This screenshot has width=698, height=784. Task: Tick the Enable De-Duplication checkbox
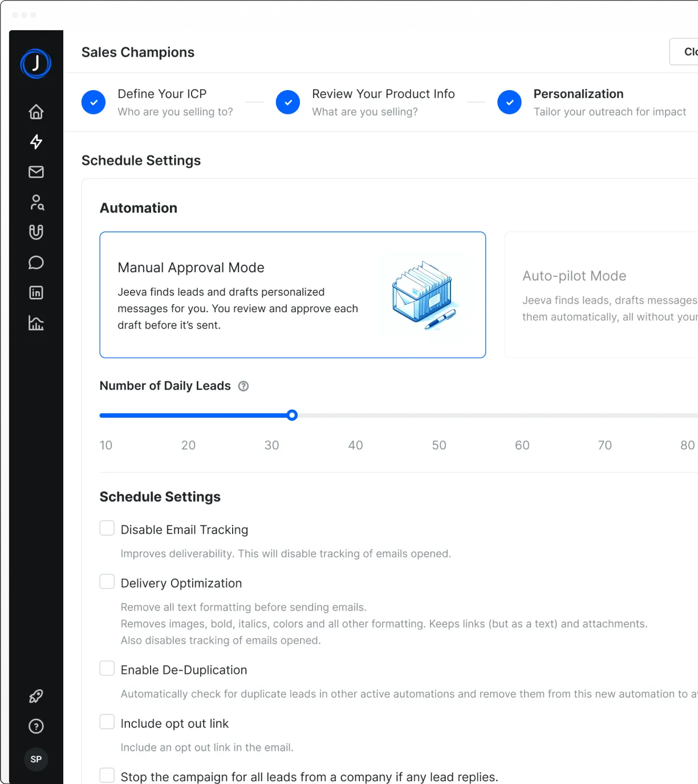pos(107,668)
